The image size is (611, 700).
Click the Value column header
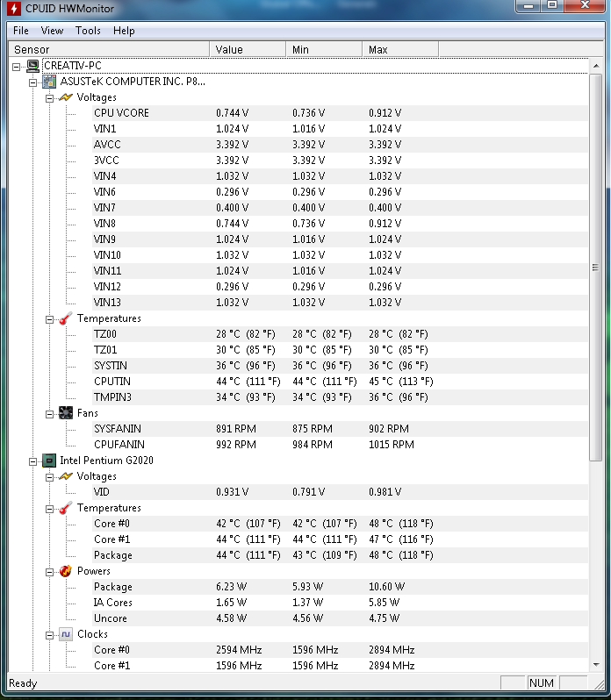[x=248, y=49]
